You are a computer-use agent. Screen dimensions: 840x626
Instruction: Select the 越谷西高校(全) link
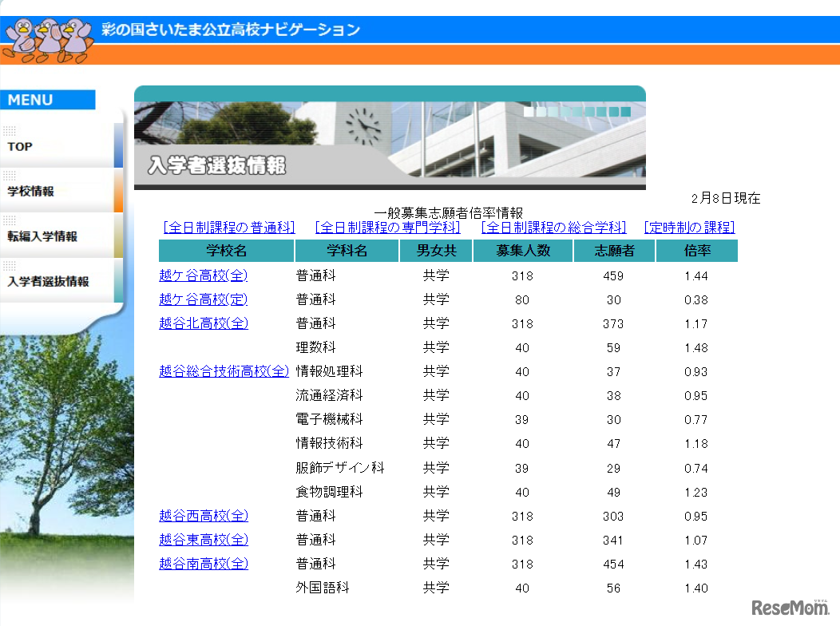click(x=204, y=516)
